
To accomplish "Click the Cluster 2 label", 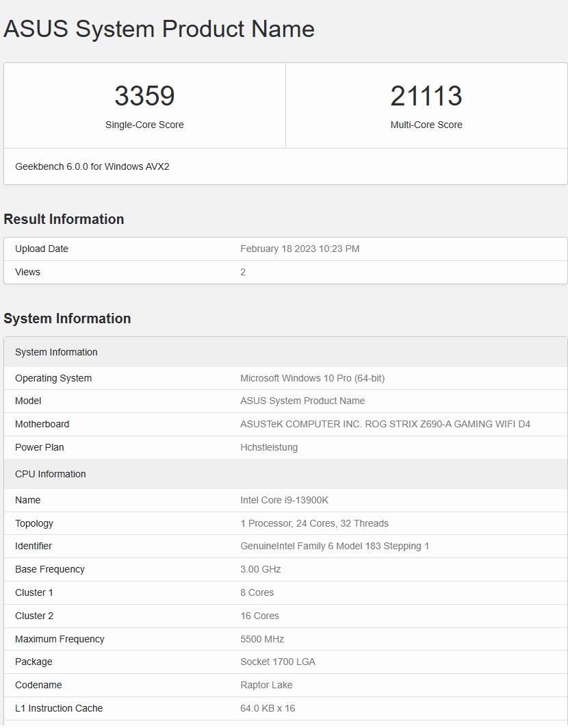I will pyautogui.click(x=34, y=616).
